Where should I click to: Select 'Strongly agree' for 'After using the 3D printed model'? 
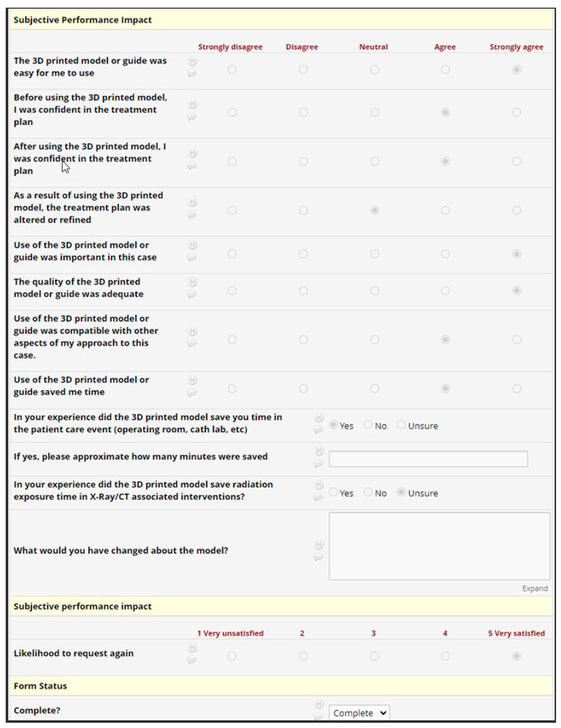[516, 162]
